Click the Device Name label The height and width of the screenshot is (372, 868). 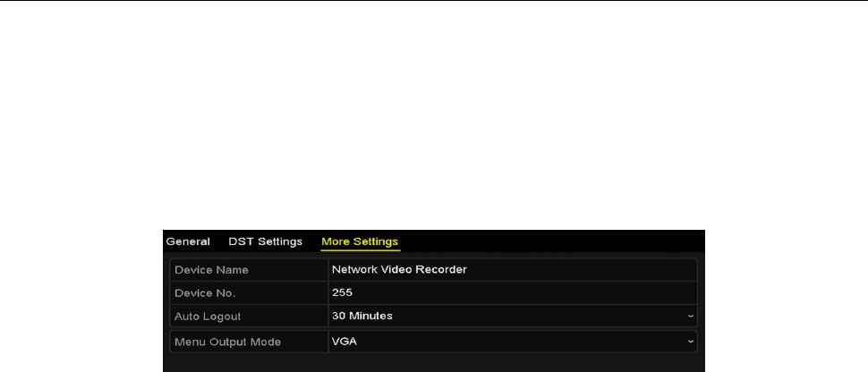coord(211,270)
